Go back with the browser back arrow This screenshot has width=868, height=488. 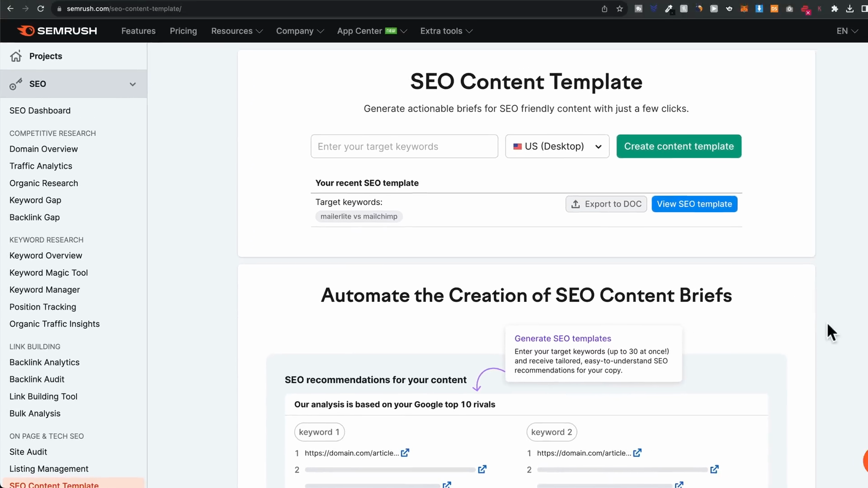(x=10, y=9)
